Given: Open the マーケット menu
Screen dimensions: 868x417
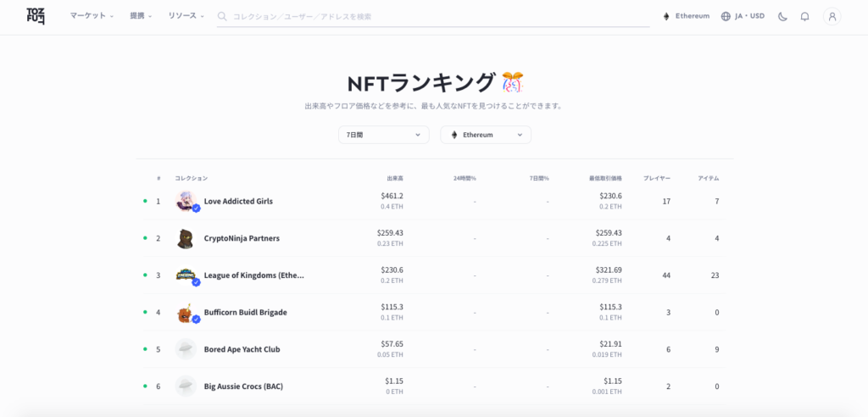Looking at the screenshot, I should (x=92, y=16).
